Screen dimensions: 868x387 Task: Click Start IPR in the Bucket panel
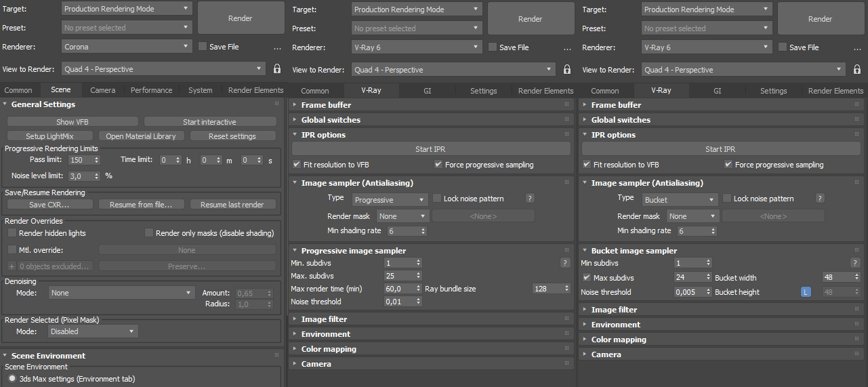pyautogui.click(x=722, y=149)
